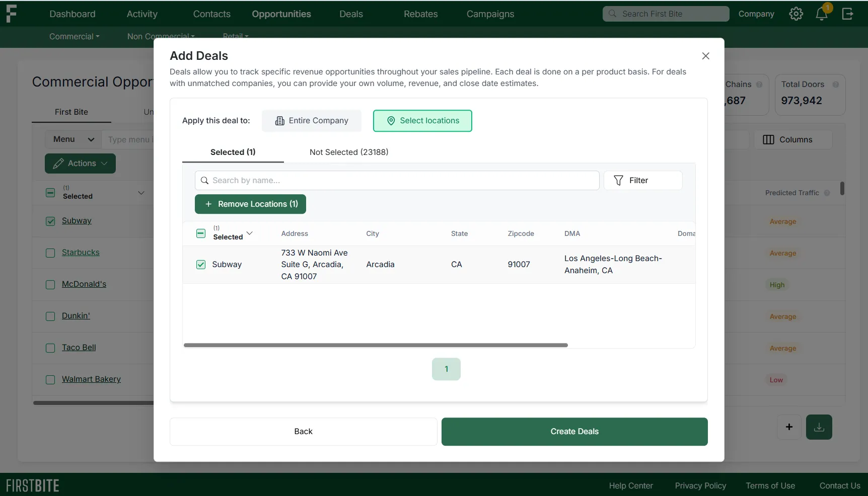Screen dimensions: 868x496
Task: Choose Entire Company option
Action: tap(312, 121)
